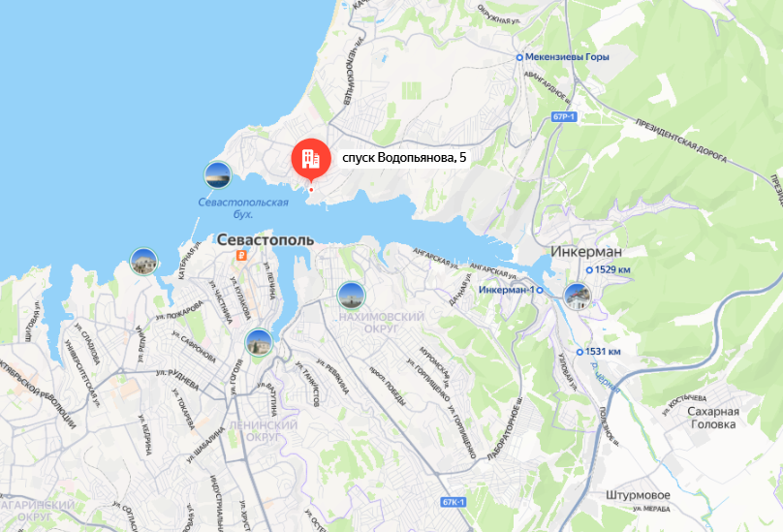The height and width of the screenshot is (532, 783).
Task: Open the photo marker above Севастопольская бух.
Action: coord(218,175)
